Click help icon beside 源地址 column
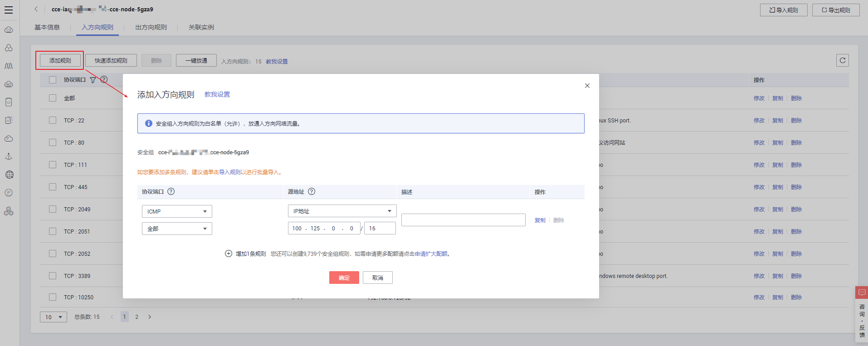Screen dimensions: 868x346 tap(312, 191)
